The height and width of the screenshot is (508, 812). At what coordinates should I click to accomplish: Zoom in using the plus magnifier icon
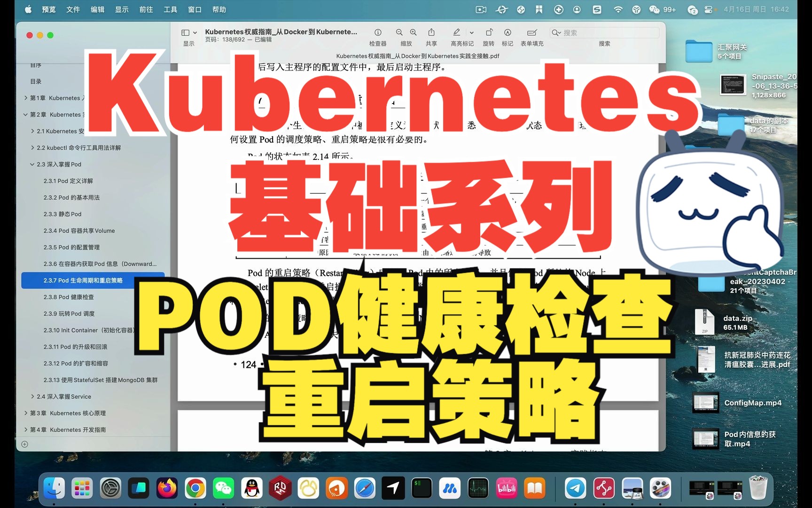click(413, 32)
